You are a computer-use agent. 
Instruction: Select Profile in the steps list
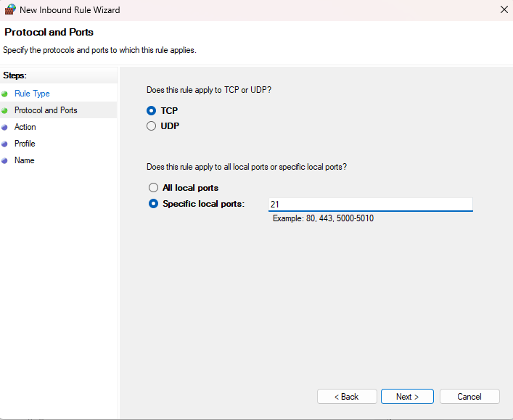(x=25, y=144)
